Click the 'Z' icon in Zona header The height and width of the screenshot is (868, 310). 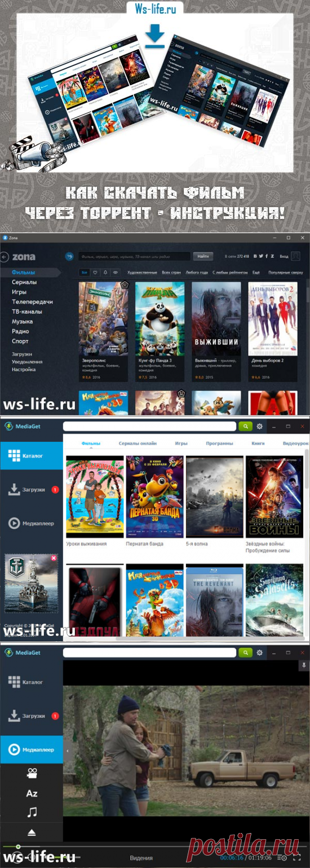[x=272, y=256]
